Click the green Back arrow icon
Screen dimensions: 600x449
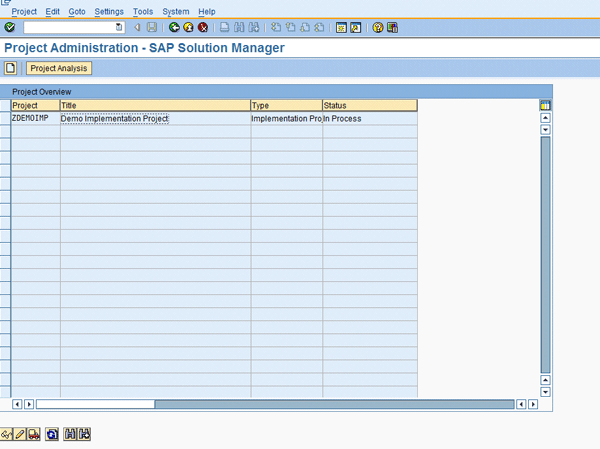point(174,27)
